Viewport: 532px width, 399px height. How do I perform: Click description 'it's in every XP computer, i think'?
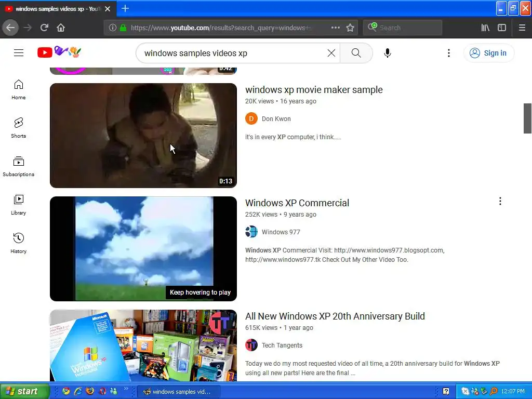coord(293,137)
